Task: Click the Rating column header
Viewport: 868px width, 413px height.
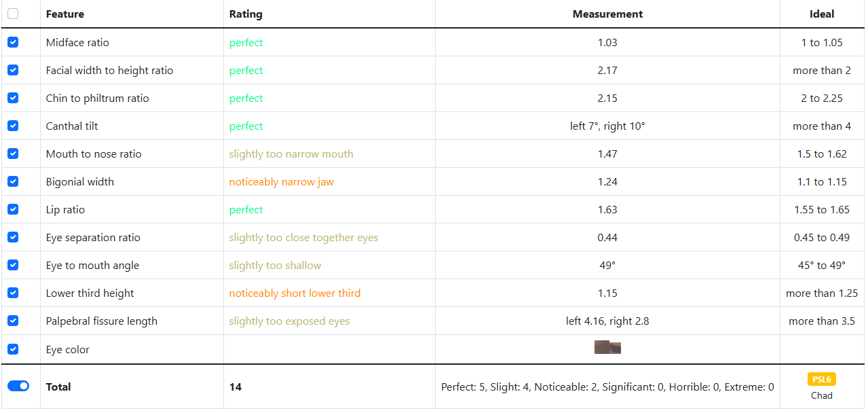Action: click(246, 14)
